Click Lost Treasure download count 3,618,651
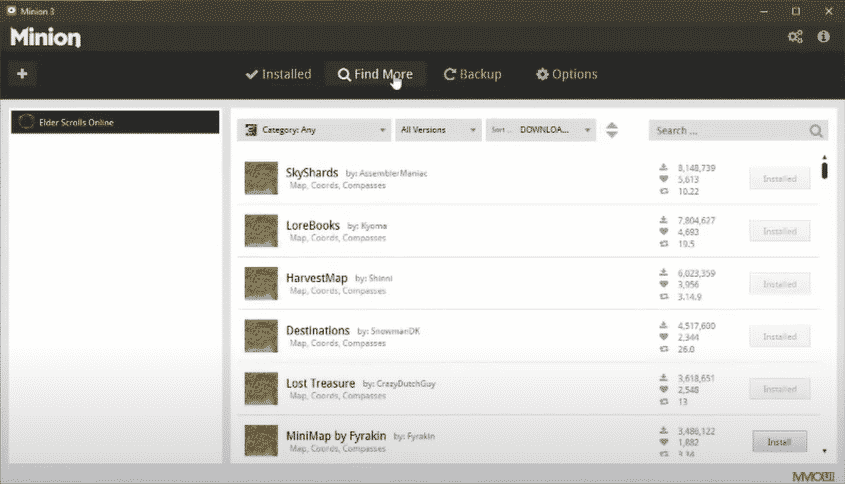 coord(696,378)
